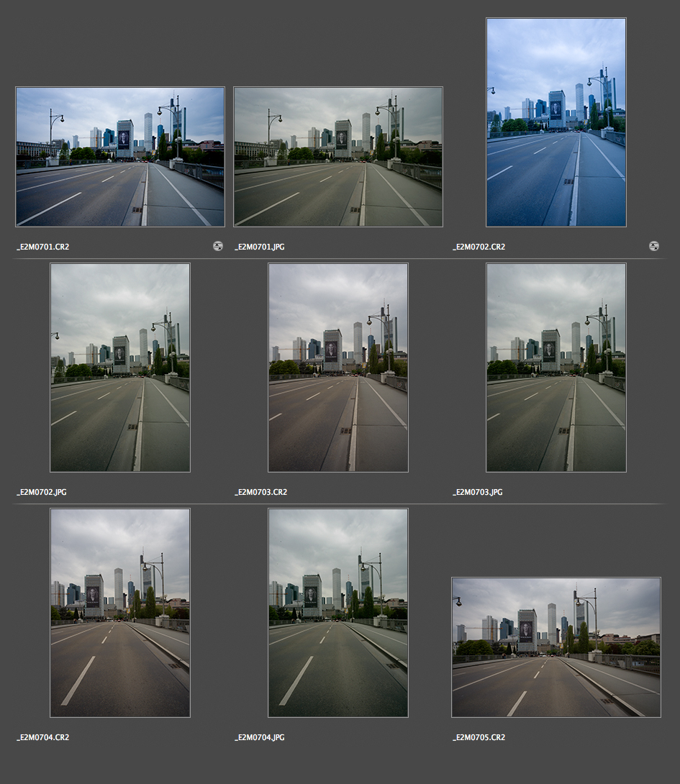Click the _E2M0703.CR2 filename label
The width and height of the screenshot is (680, 784).
(x=261, y=493)
